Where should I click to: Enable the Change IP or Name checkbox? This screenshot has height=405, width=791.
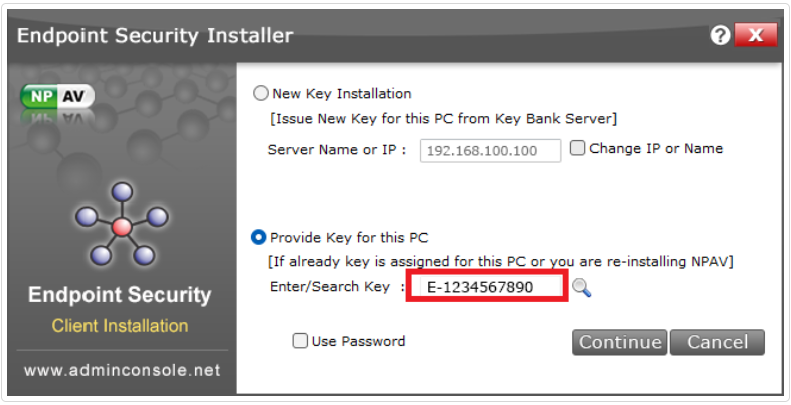(577, 149)
